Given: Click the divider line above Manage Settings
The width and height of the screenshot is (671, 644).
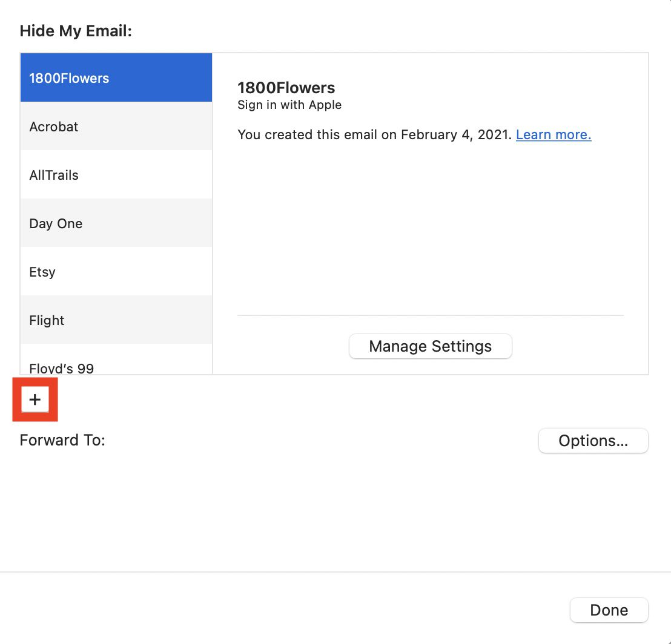Looking at the screenshot, I should [430, 315].
